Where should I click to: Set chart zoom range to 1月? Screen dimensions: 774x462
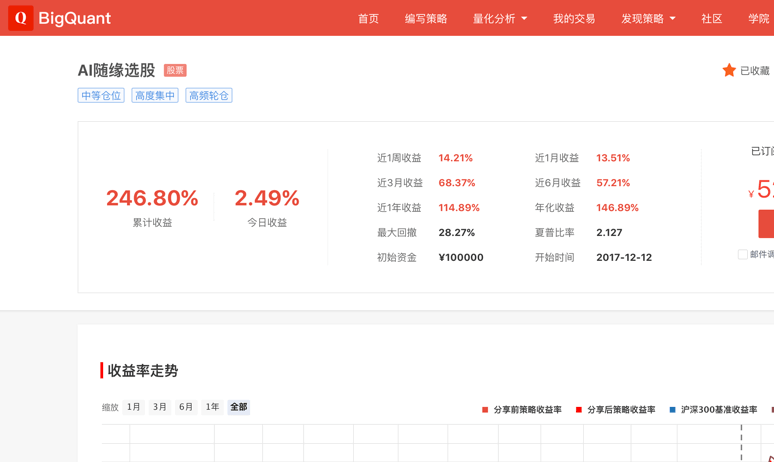pos(134,407)
